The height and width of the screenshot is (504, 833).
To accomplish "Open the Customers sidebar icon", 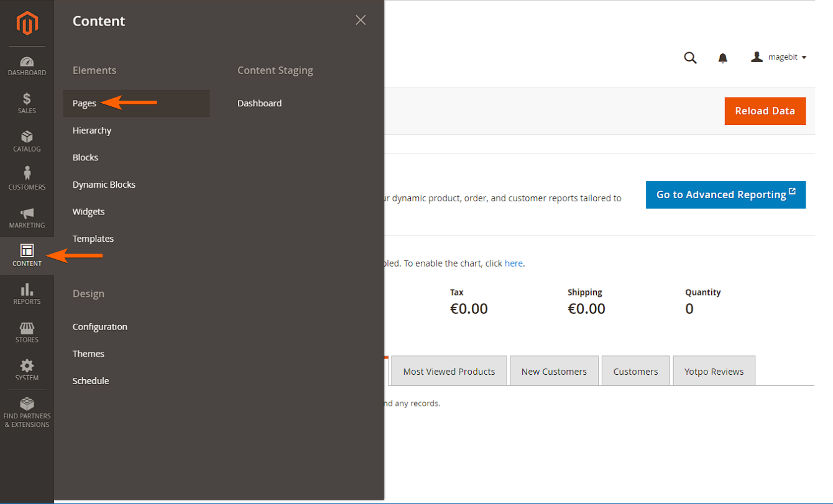I will click(27, 173).
